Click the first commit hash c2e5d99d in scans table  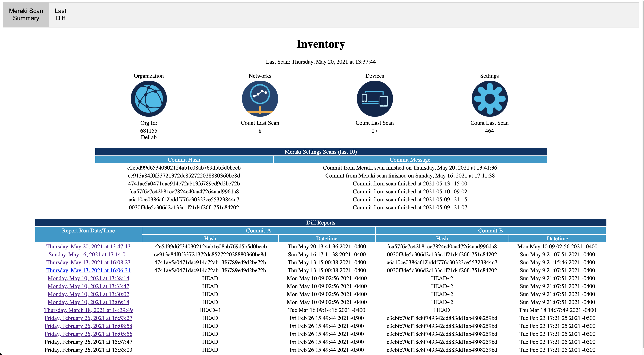pos(184,168)
